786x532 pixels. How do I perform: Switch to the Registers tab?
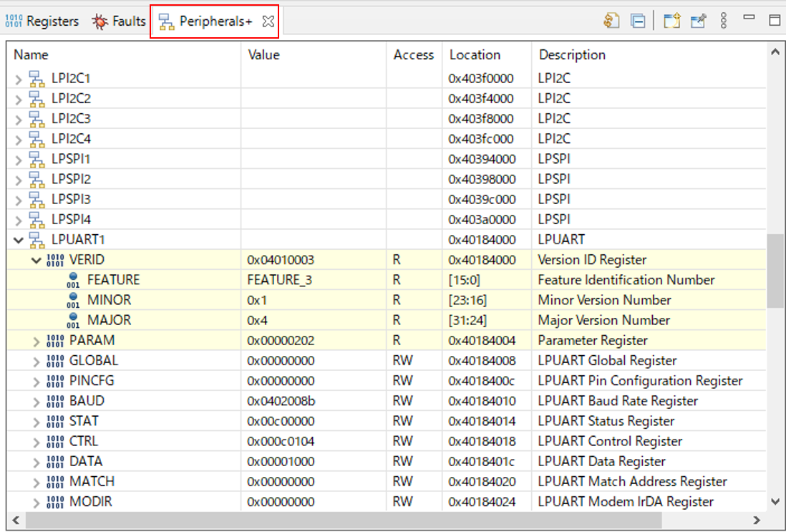click(42, 21)
